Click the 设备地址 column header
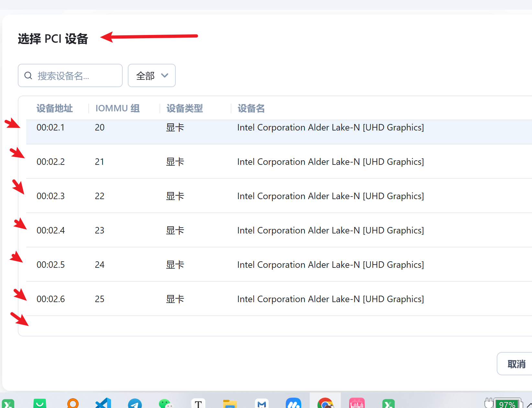The width and height of the screenshot is (532, 408). (54, 108)
